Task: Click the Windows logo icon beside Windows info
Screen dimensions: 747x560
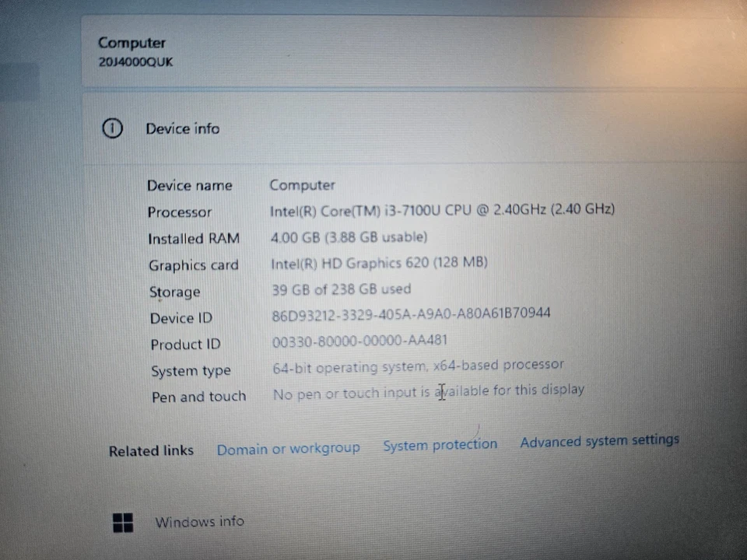Action: point(123,523)
